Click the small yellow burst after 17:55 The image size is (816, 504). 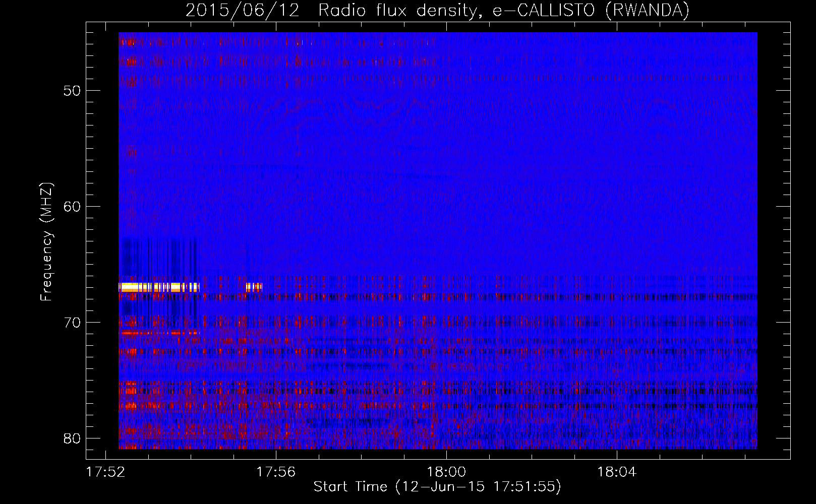(254, 287)
